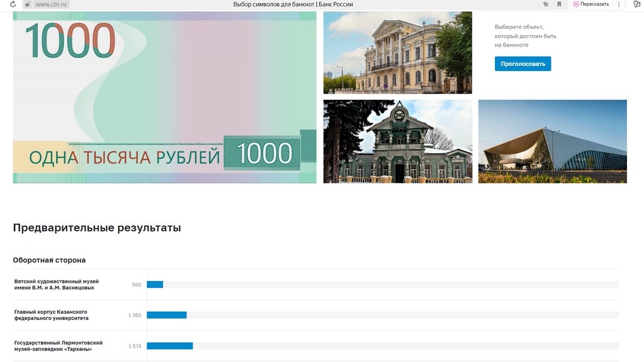Screen dimensions: 644x362
Task: Select the white mansion museum photo
Action: [x=397, y=52]
